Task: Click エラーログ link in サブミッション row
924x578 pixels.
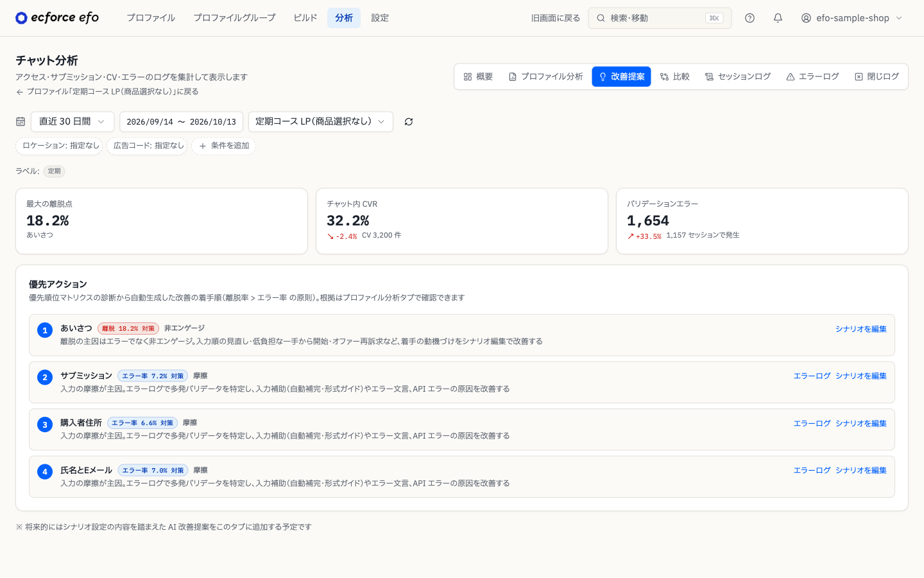Action: click(812, 376)
